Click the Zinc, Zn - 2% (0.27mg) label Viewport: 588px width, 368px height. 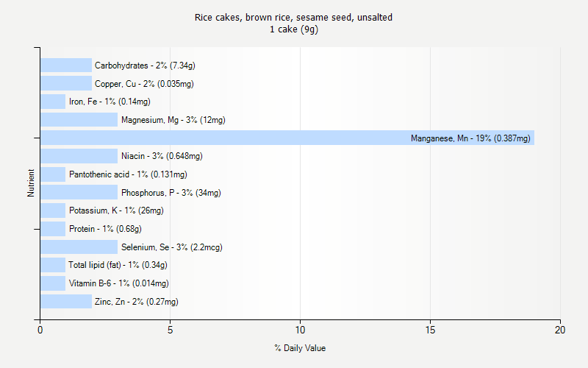(137, 302)
